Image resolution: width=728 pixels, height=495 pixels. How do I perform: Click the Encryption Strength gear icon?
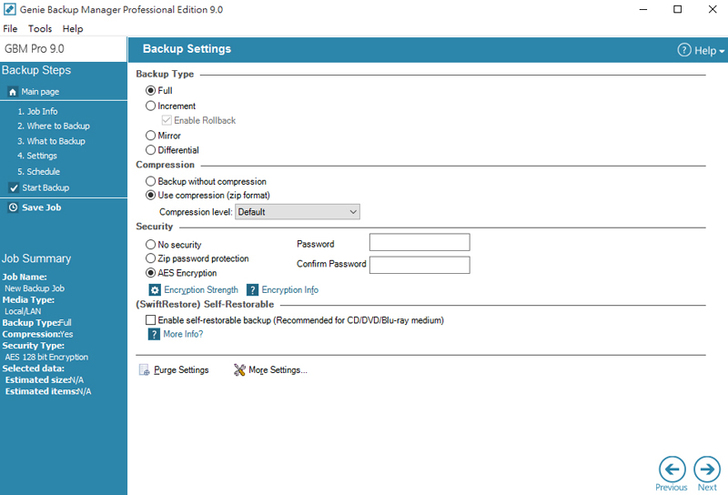(154, 290)
